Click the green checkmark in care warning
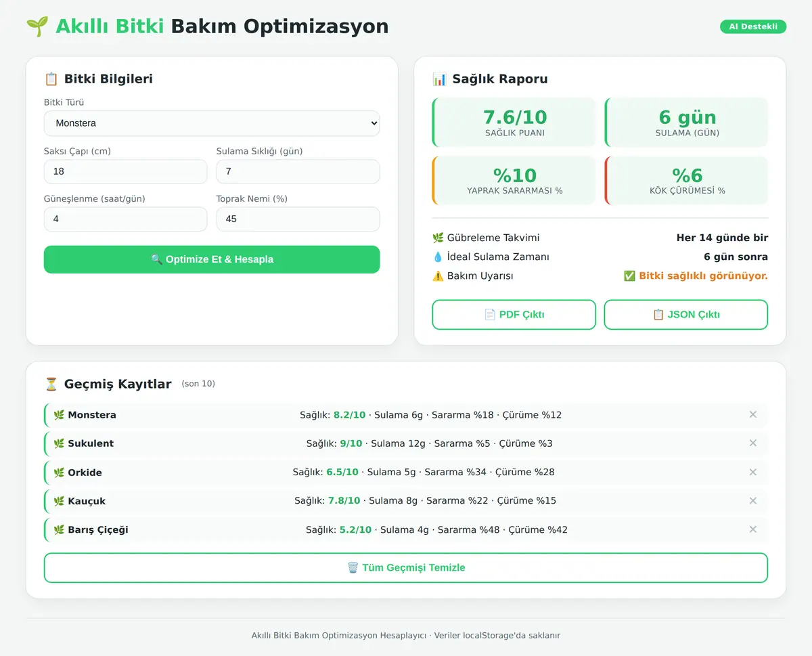812x656 pixels. 629,276
